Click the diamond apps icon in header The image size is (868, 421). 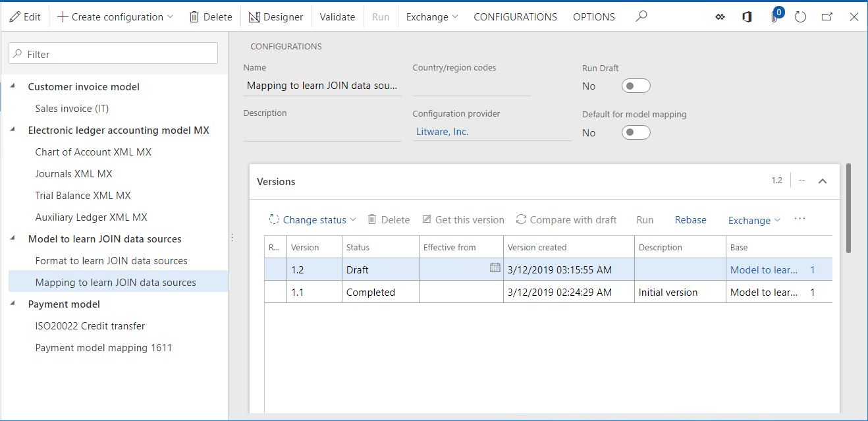tap(720, 17)
